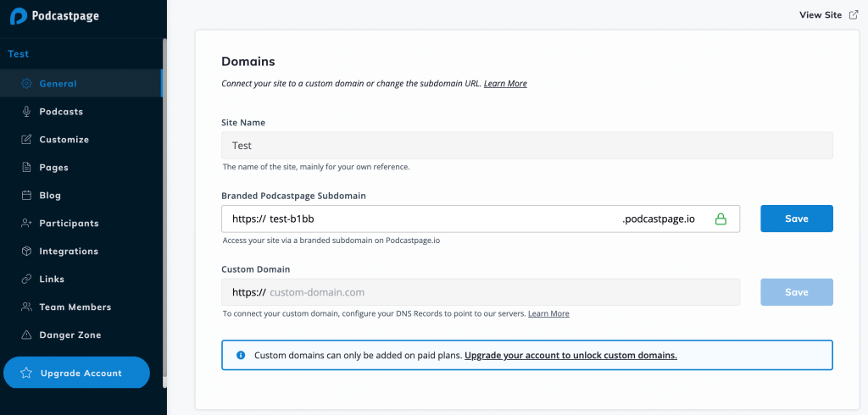This screenshot has width=868, height=415.
Task: Click the Podcastpage logo icon
Action: [18, 17]
